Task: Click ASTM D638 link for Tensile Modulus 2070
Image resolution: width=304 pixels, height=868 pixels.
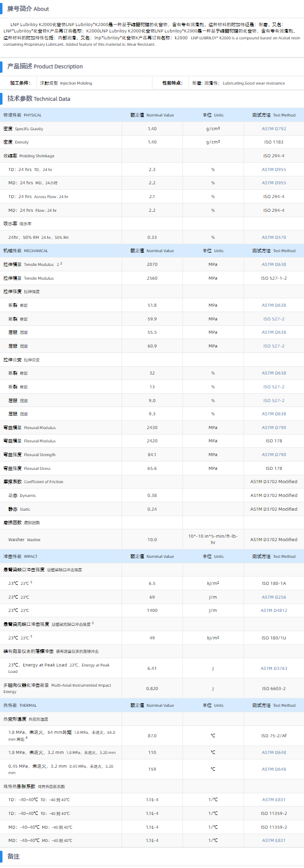Action: pos(274,264)
